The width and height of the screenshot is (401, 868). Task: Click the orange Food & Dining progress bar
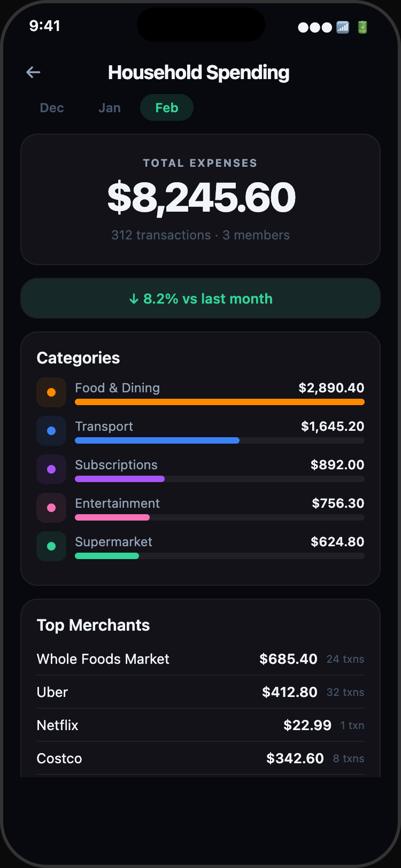pyautogui.click(x=219, y=402)
